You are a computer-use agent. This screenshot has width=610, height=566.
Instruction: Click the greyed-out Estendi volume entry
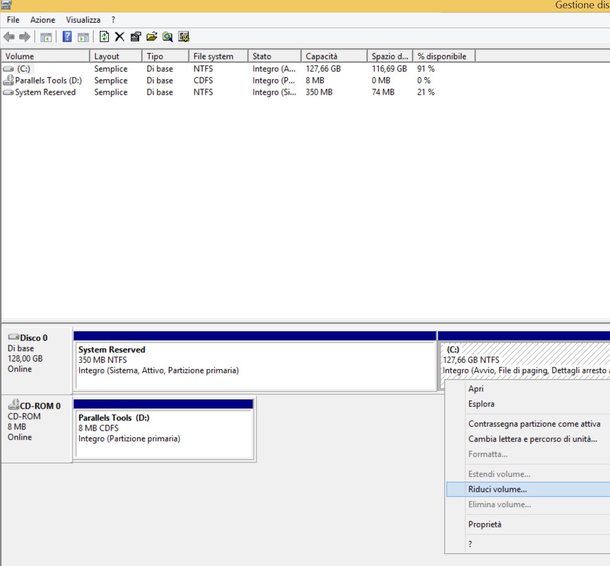point(500,474)
